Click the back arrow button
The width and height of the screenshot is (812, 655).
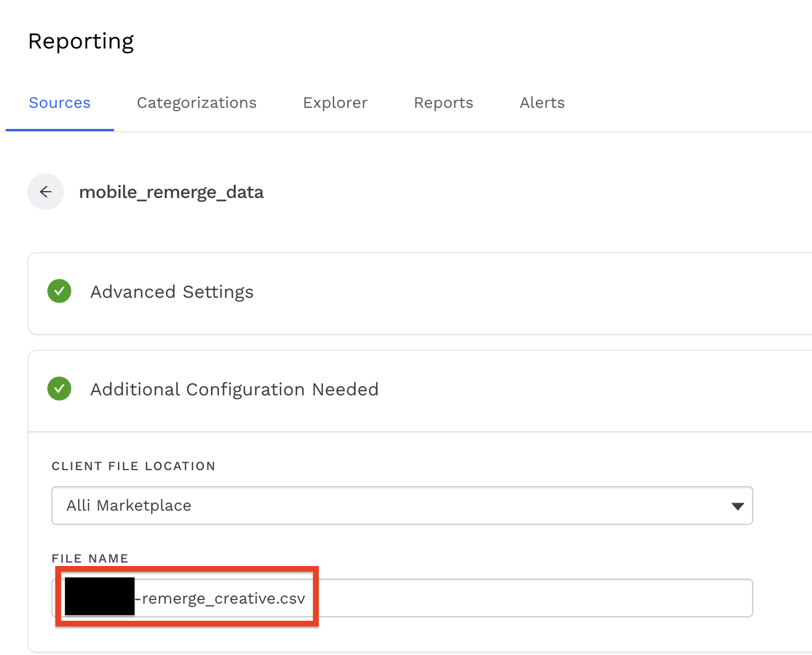click(46, 192)
